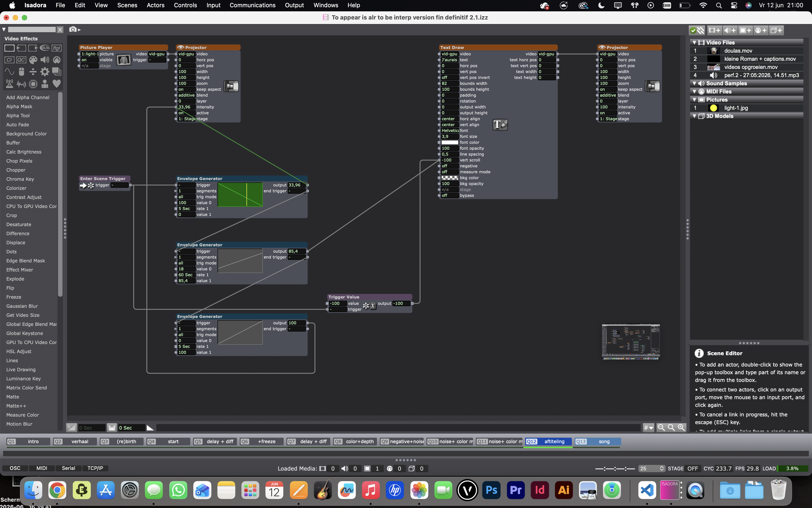Import picture with frame plus icon
The image size is (812, 508).
coord(745,31)
